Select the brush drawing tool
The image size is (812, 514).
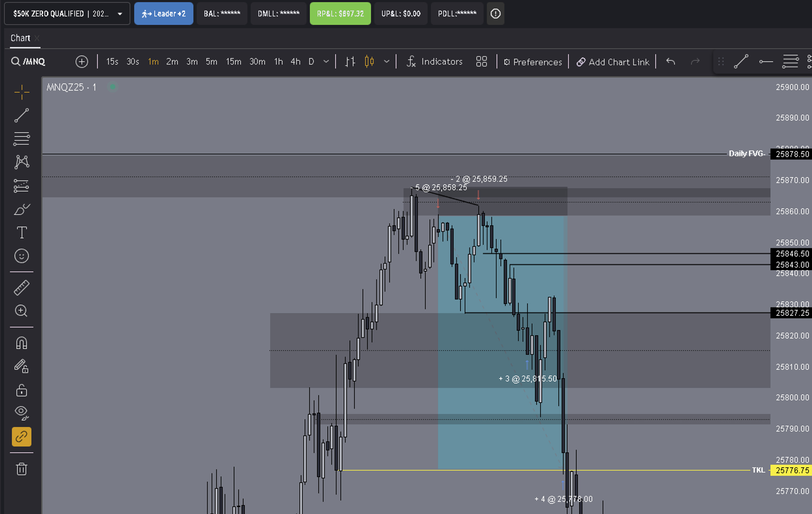(22, 209)
